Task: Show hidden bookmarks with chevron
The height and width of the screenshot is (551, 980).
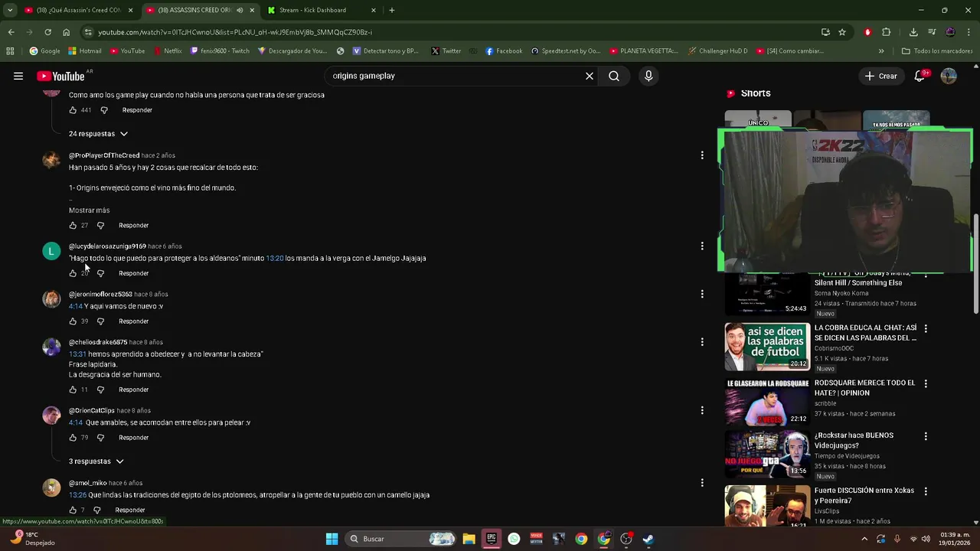Action: click(x=881, y=51)
